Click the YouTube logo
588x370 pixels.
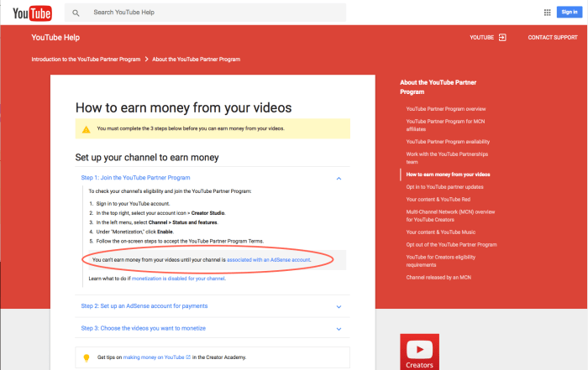(x=32, y=13)
